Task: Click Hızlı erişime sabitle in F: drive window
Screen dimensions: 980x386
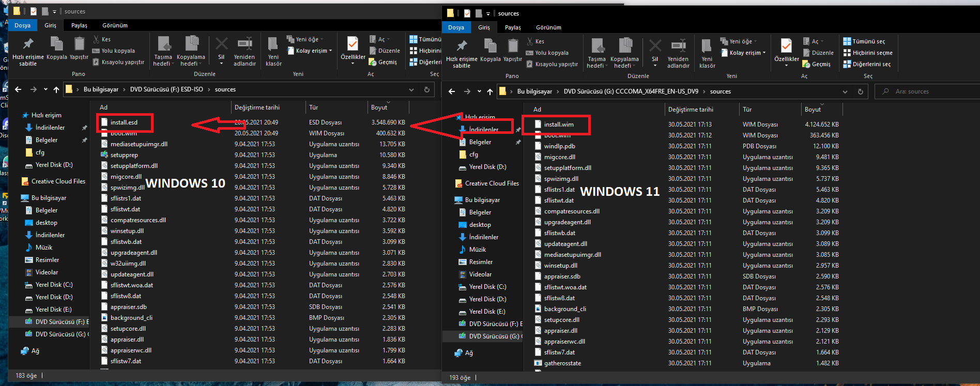Action: pyautogui.click(x=28, y=52)
